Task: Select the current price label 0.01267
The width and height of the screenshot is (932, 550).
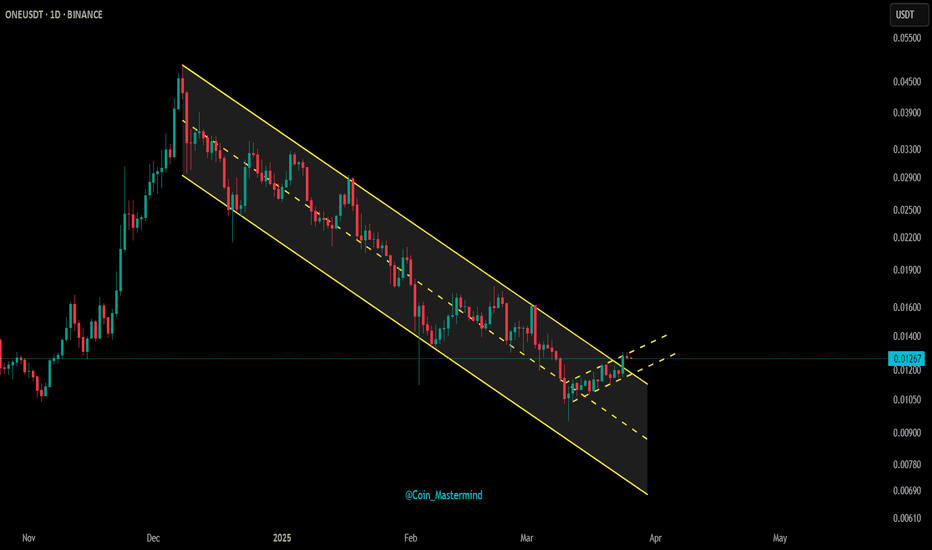Action: click(906, 359)
